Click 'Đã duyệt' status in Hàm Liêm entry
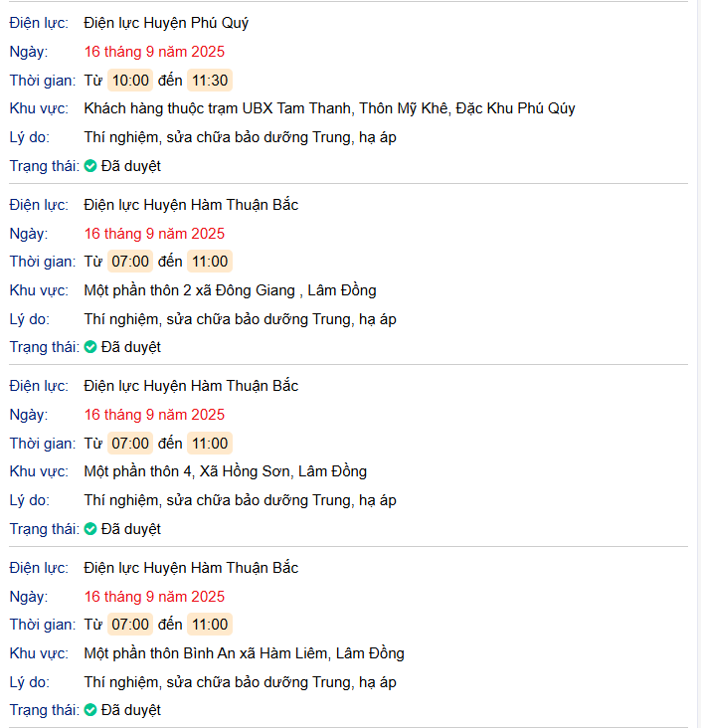Image resolution: width=701 pixels, height=728 pixels. (130, 710)
